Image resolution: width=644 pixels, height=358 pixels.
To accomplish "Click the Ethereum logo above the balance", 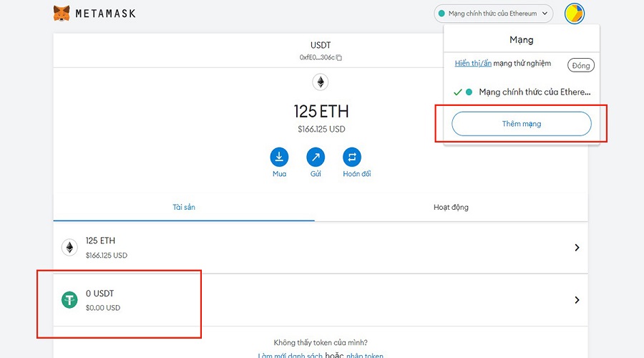I will coord(321,82).
